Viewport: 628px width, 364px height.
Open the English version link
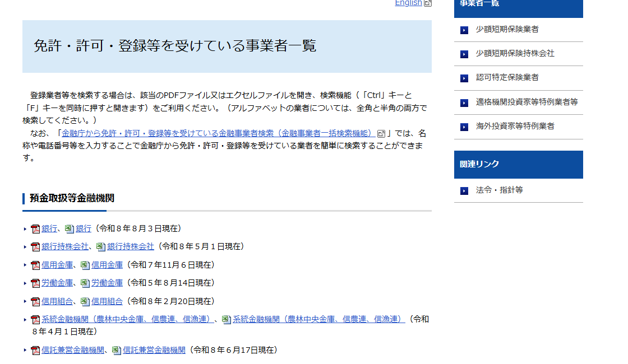pyautogui.click(x=408, y=3)
